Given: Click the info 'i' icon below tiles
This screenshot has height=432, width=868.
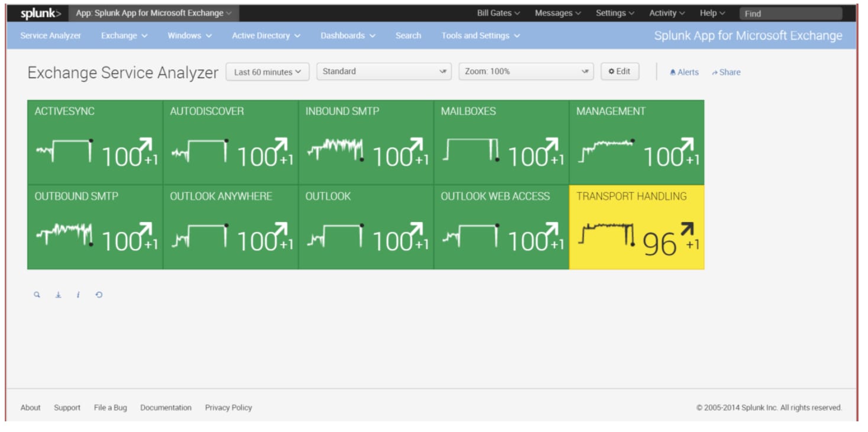Looking at the screenshot, I should [x=78, y=295].
